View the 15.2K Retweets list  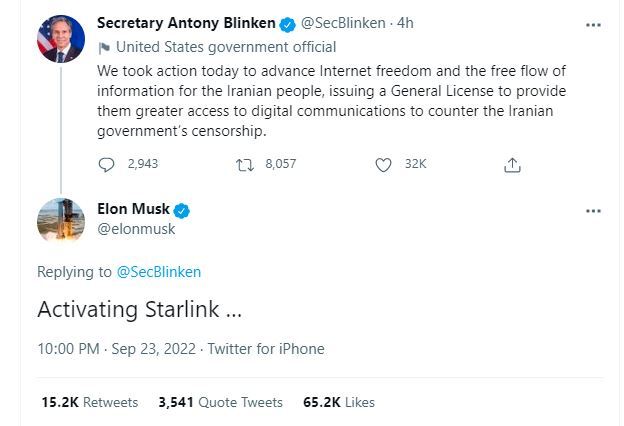tap(90, 402)
